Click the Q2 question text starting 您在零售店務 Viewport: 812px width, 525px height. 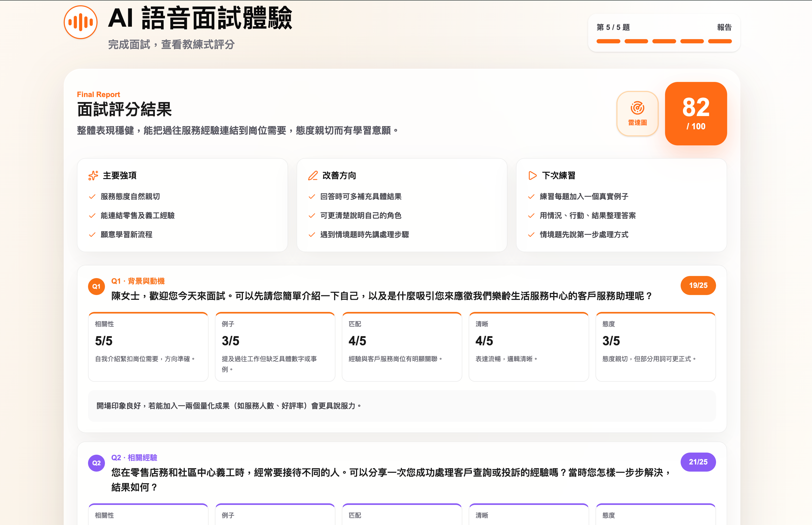coord(391,480)
